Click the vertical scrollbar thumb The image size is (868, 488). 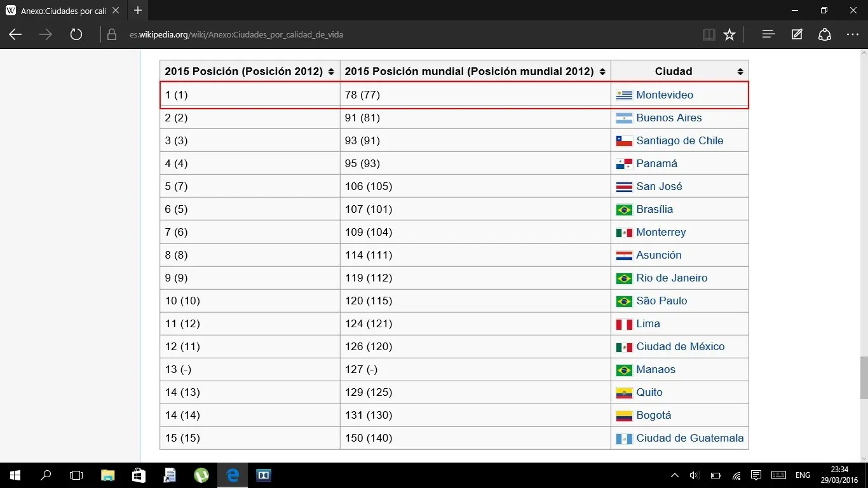point(864,377)
